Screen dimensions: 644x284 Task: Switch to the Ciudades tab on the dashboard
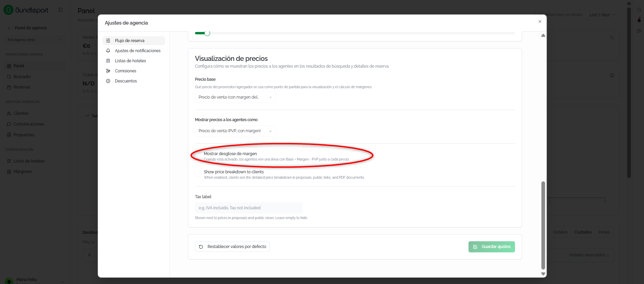[583, 232]
